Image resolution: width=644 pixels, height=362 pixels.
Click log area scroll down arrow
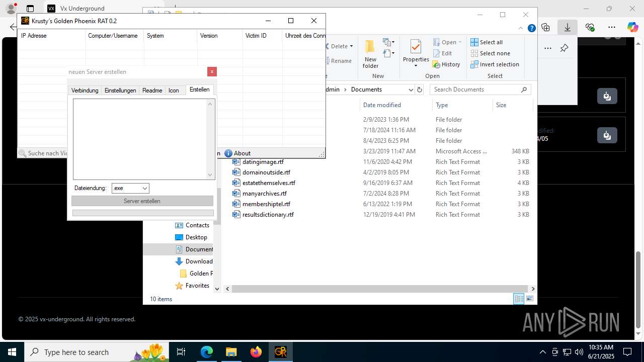click(x=210, y=175)
